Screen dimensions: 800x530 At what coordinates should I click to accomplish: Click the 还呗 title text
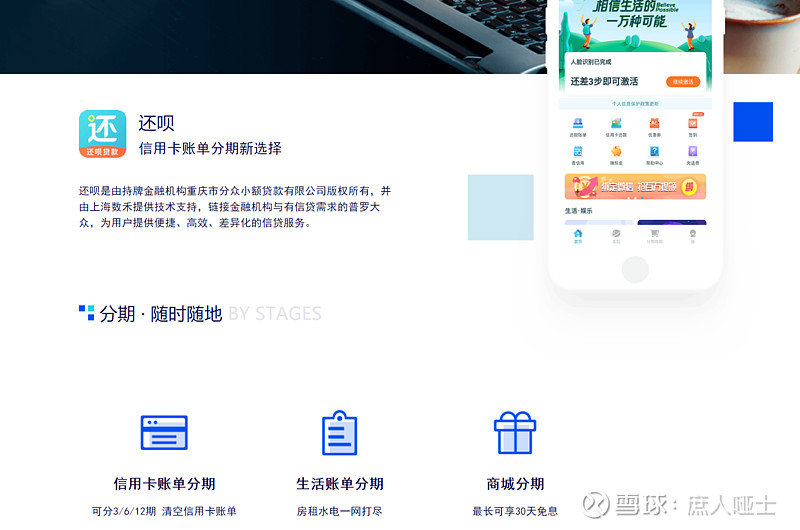tap(157, 123)
